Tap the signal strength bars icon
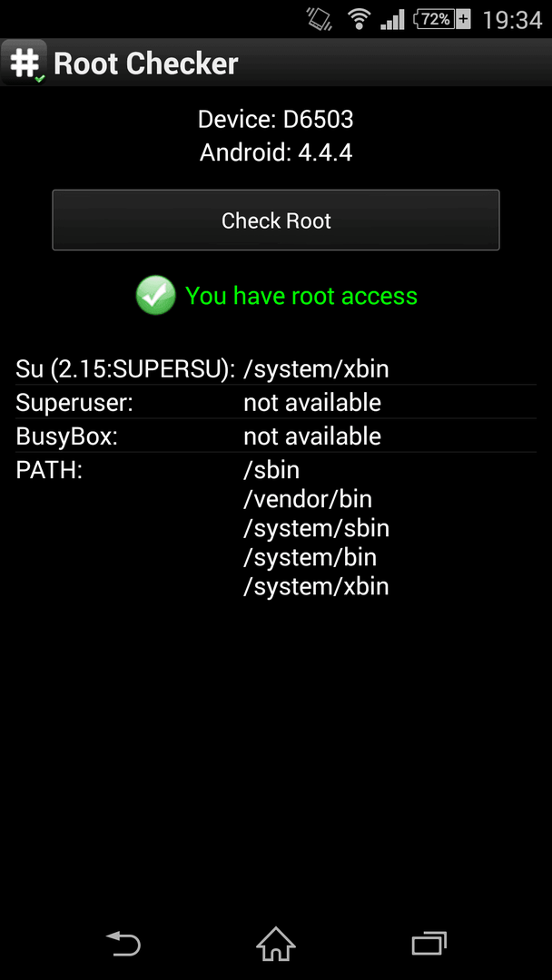The width and height of the screenshot is (552, 980). pyautogui.click(x=392, y=19)
